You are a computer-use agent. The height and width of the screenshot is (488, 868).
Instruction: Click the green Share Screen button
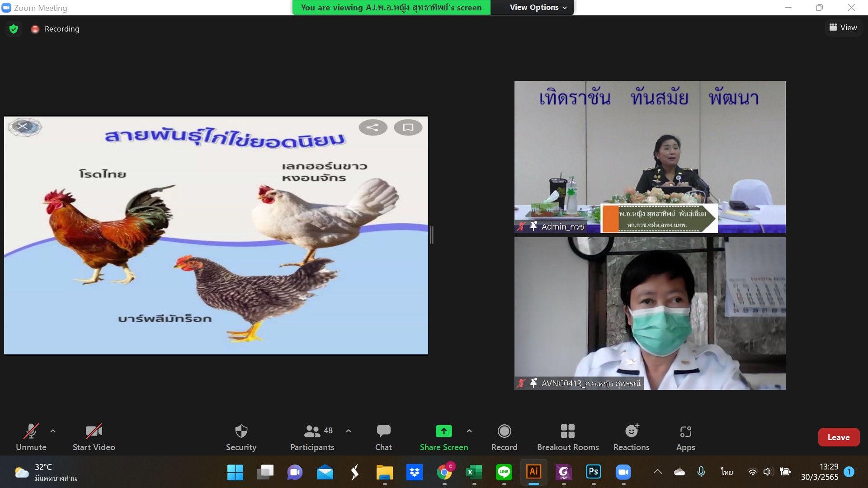pyautogui.click(x=443, y=437)
